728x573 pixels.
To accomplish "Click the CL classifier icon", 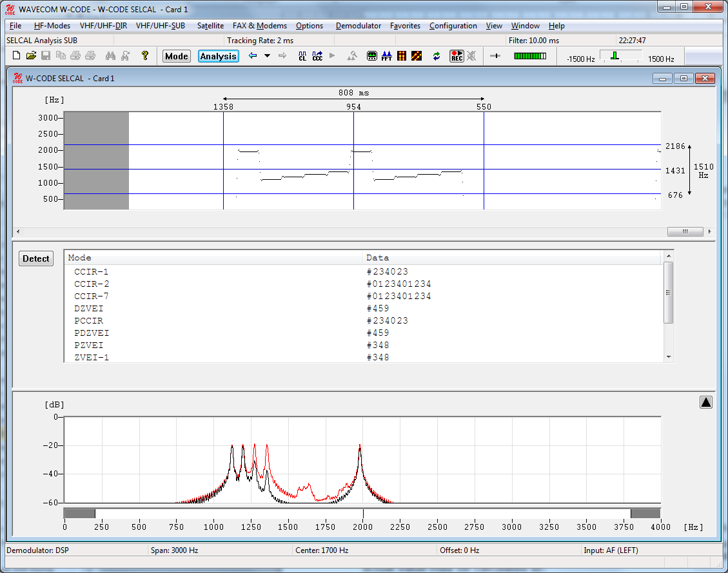I will tap(302, 56).
